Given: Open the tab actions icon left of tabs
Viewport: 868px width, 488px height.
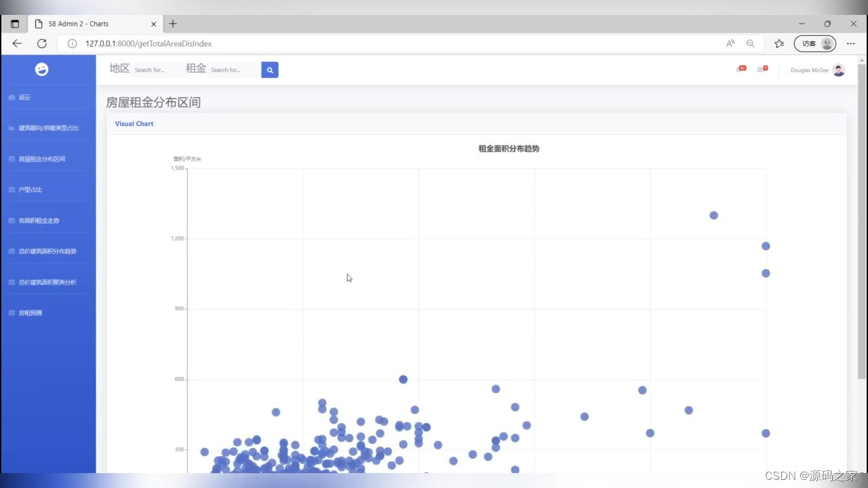Looking at the screenshot, I should [x=15, y=24].
